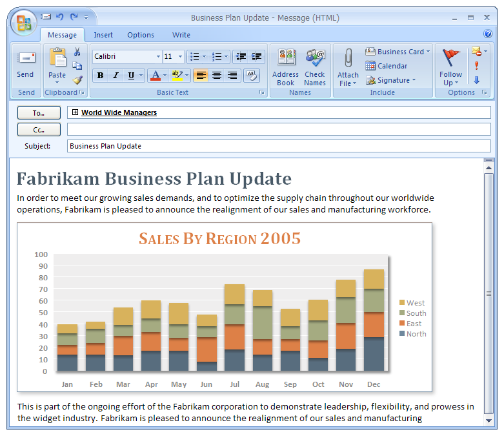Cut selection with the scissors icon
The height and width of the screenshot is (436, 504).
click(x=77, y=52)
